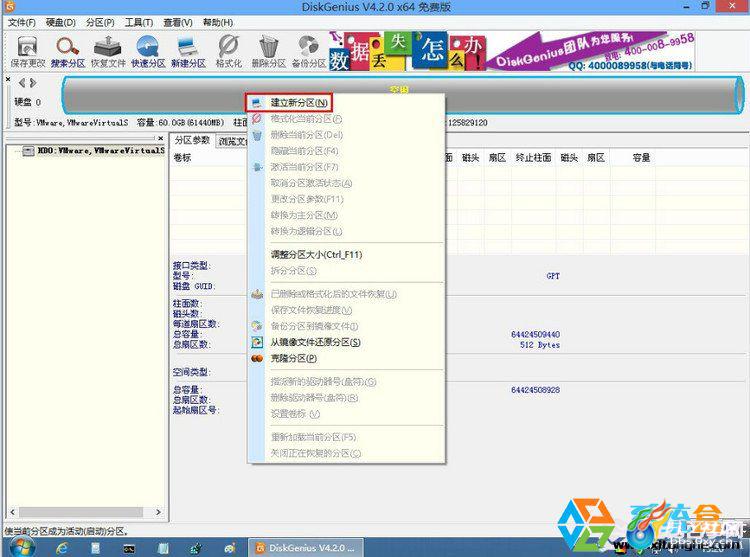Image resolution: width=750 pixels, height=557 pixels.
Task: Select 克隆分区(P) in context menu
Action: 347,358
